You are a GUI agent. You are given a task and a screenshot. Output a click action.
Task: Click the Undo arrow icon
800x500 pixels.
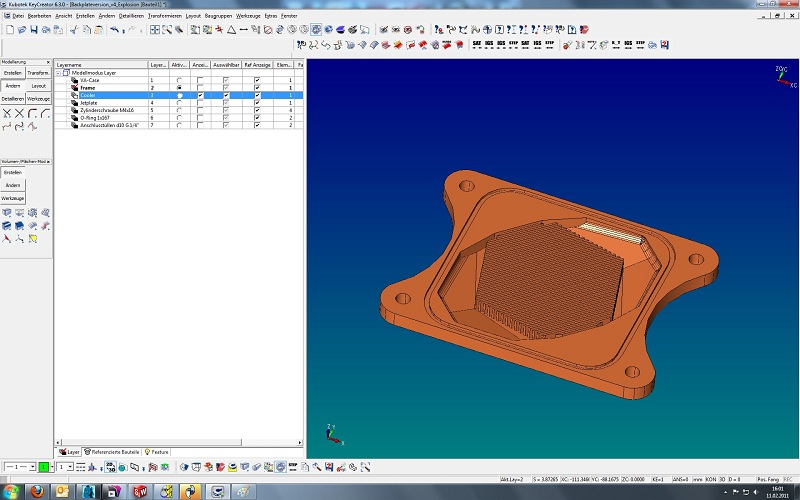tap(115, 30)
